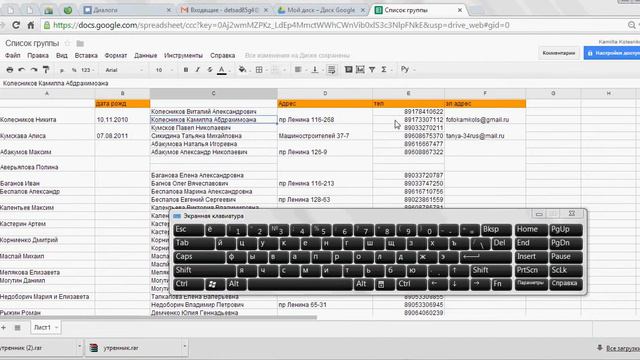Insert a chart via toolbar
The width and height of the screenshot is (640, 360).
click(x=360, y=70)
